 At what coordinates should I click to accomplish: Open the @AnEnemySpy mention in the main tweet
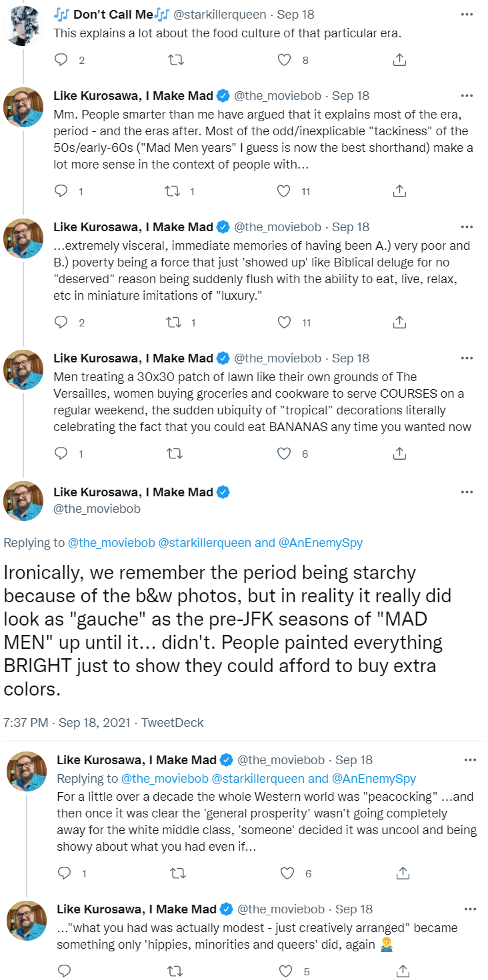pyautogui.click(x=321, y=543)
